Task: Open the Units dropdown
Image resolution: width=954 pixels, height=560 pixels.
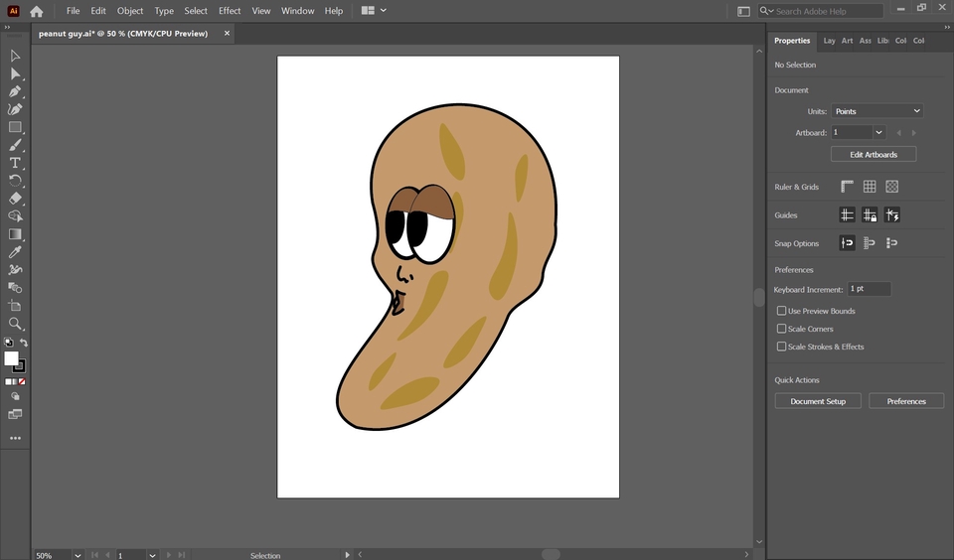Action: pos(877,111)
